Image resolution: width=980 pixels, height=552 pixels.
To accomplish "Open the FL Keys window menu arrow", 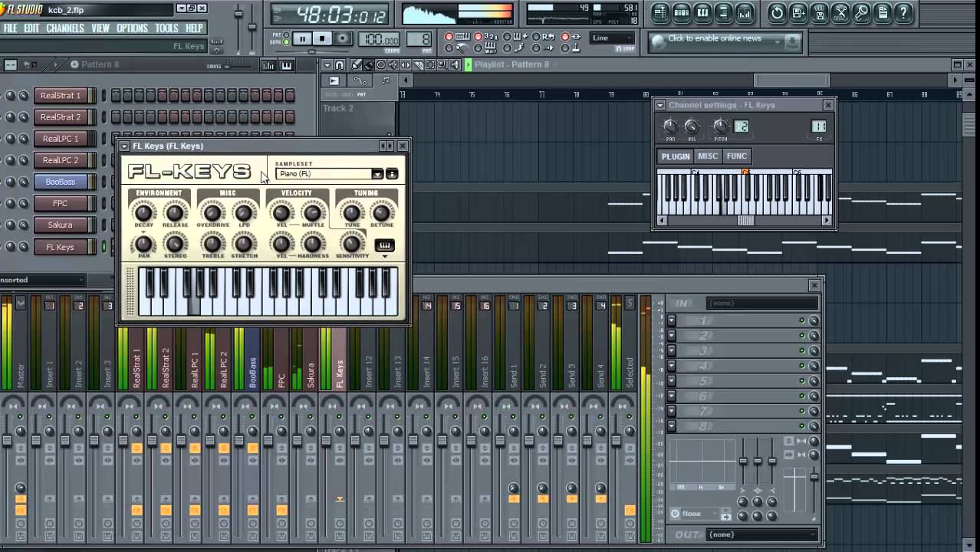I will [x=124, y=146].
